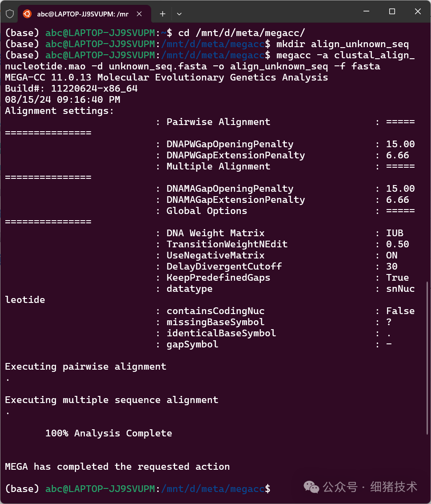Image resolution: width=431 pixels, height=504 pixels.
Task: Click the Ubuntu logo on the terminal tab
Action: (27, 14)
